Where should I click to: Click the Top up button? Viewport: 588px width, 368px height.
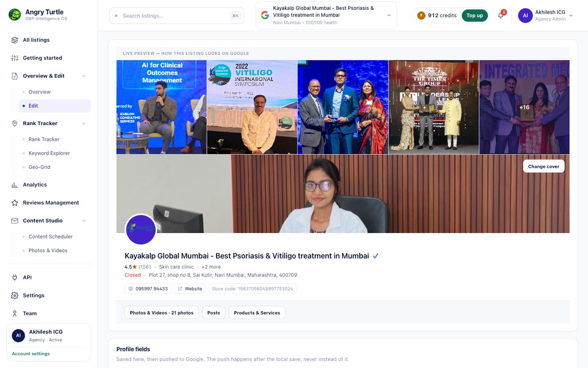(475, 16)
